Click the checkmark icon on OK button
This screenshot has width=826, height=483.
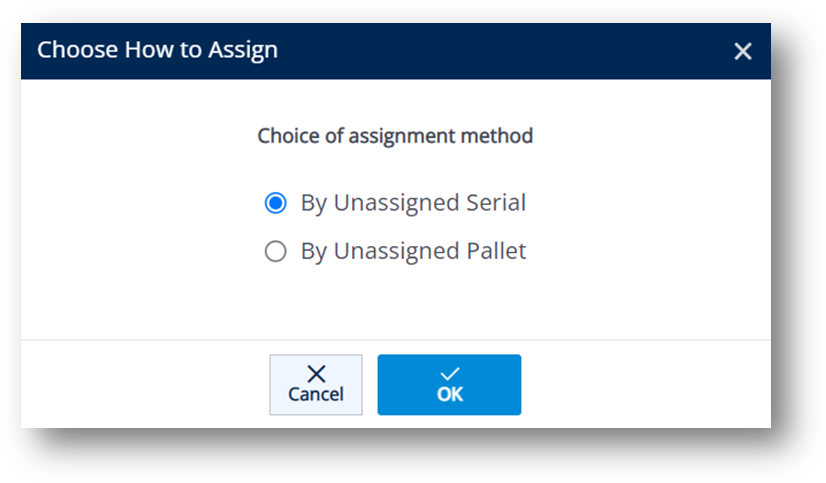(449, 374)
